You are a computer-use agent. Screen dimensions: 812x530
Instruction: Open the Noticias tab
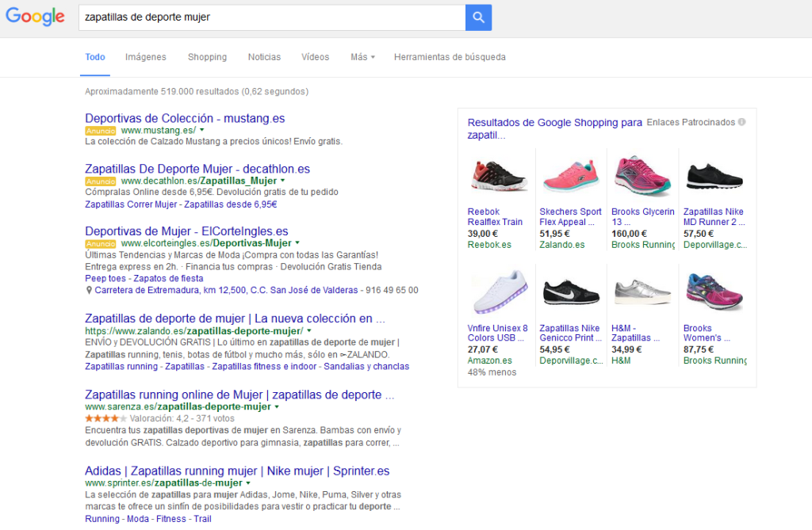(264, 57)
